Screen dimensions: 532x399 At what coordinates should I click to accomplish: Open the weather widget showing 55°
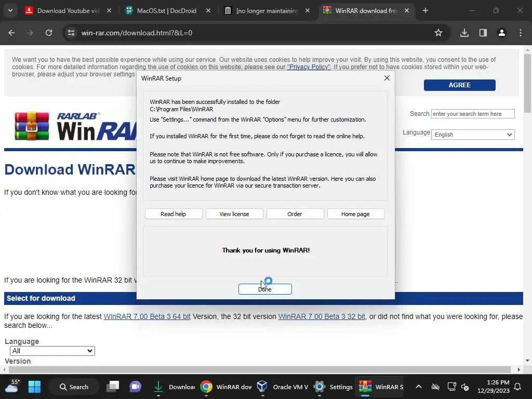tap(12, 386)
